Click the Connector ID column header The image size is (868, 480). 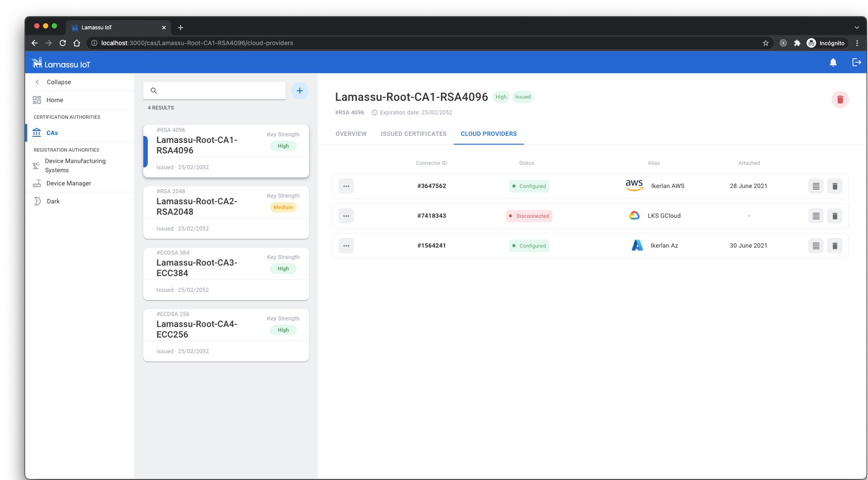click(431, 163)
